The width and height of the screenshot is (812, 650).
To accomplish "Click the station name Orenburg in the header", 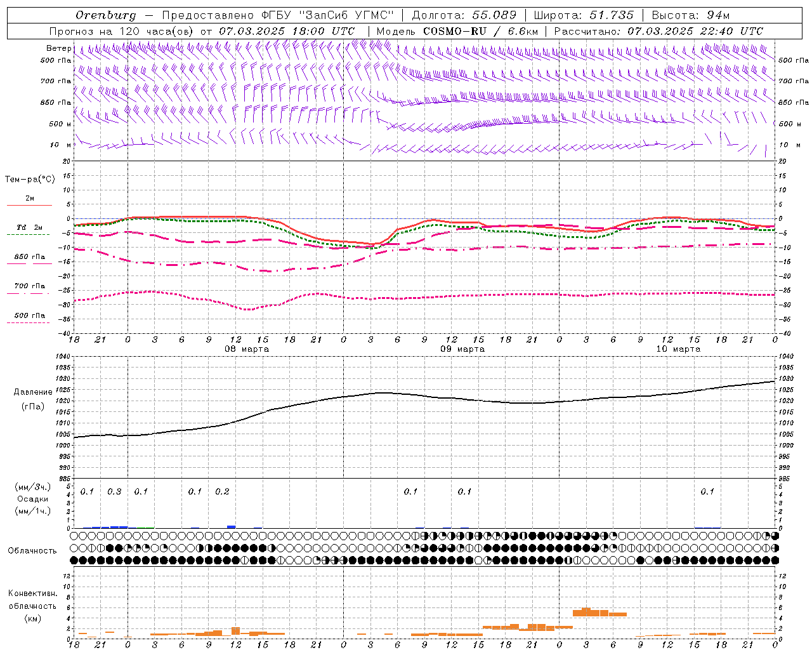I will point(106,15).
